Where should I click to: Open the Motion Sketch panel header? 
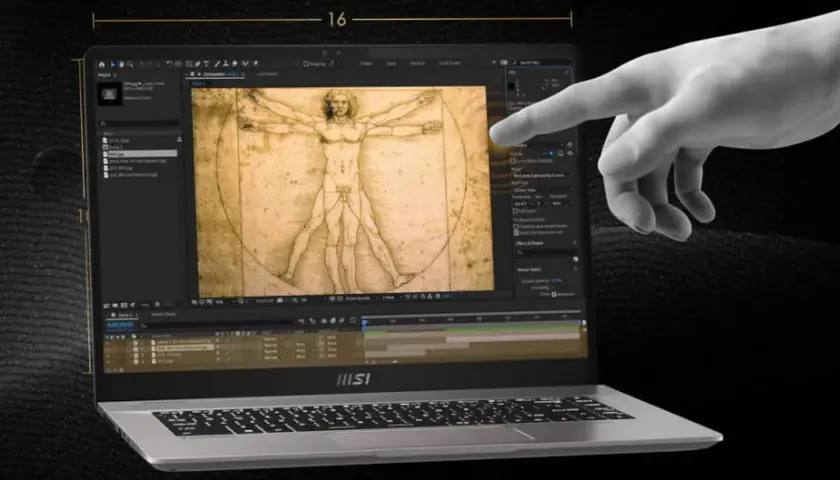point(529,270)
